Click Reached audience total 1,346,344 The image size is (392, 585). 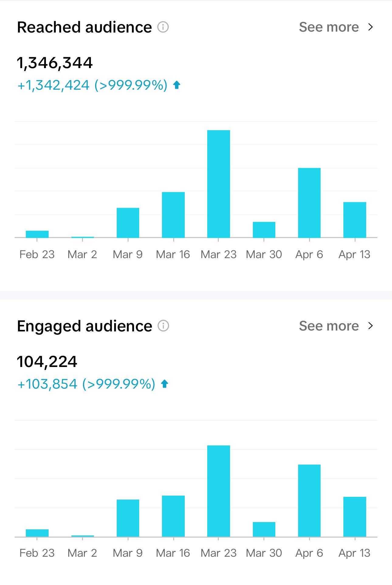click(55, 63)
